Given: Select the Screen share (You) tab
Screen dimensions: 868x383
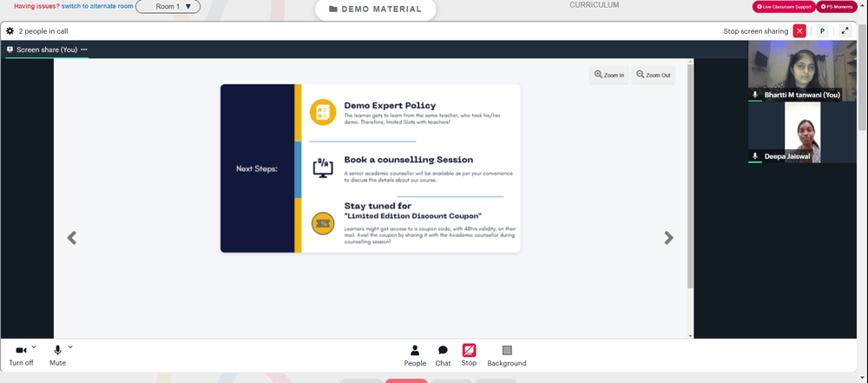Looking at the screenshot, I should tap(47, 50).
